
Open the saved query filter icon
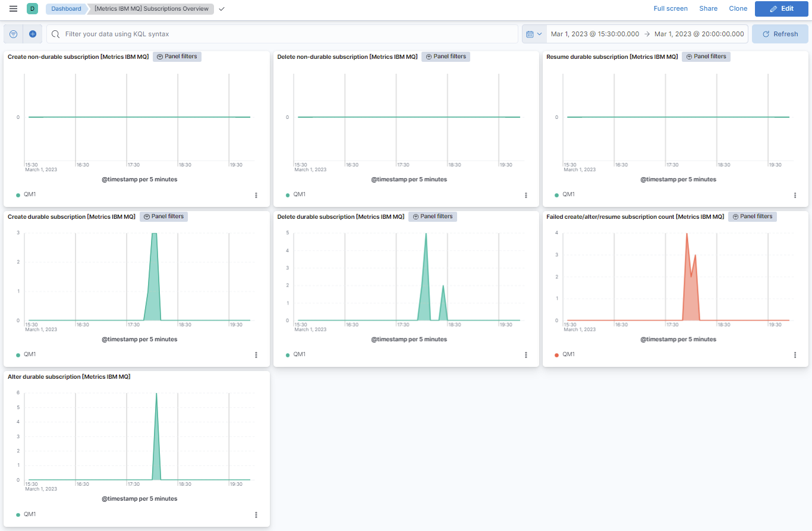coord(12,34)
